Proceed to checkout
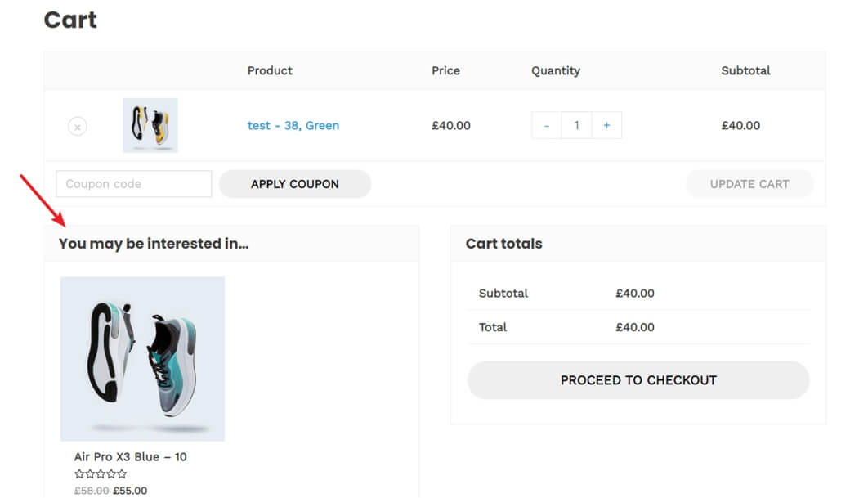The height and width of the screenshot is (498, 868). 638,380
